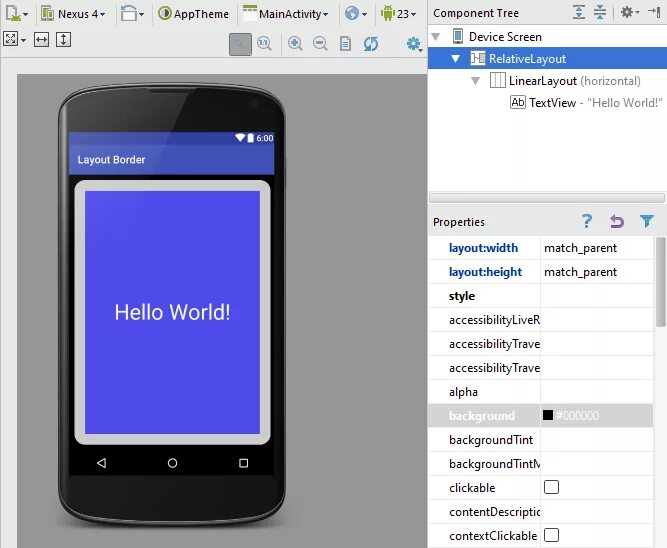Zoom out of the preview

[320, 43]
